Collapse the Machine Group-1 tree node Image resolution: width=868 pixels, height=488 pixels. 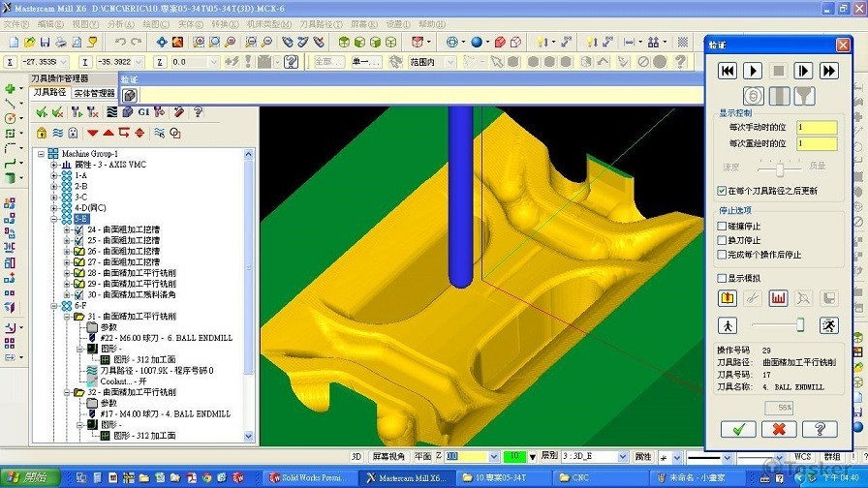[42, 154]
